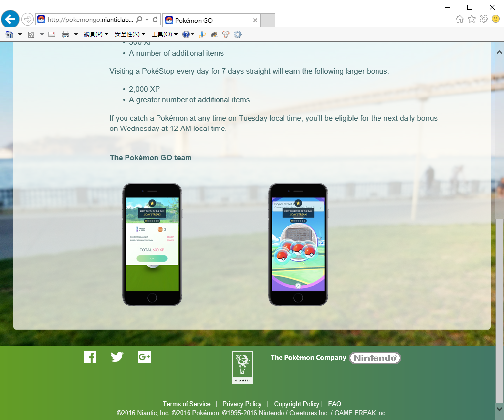Screen dimensions: 504x420
Task: Click the three-circle add-on icon
Action: pyautogui.click(x=226, y=34)
